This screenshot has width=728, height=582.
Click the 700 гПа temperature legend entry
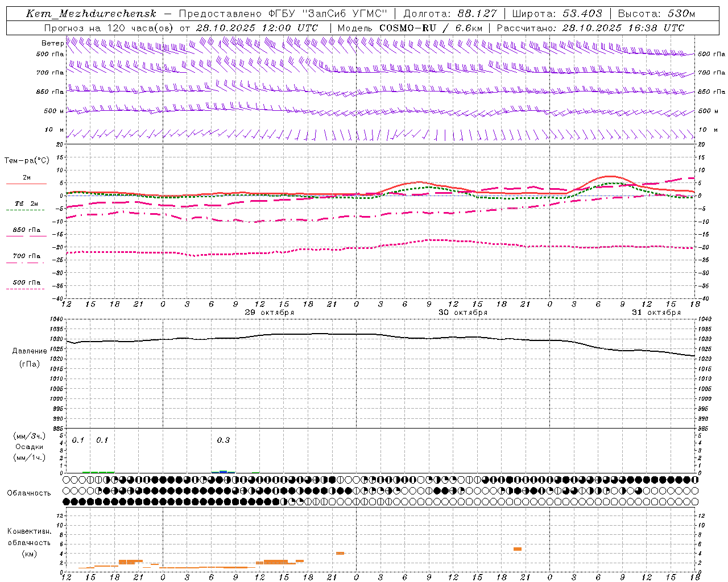[26, 256]
